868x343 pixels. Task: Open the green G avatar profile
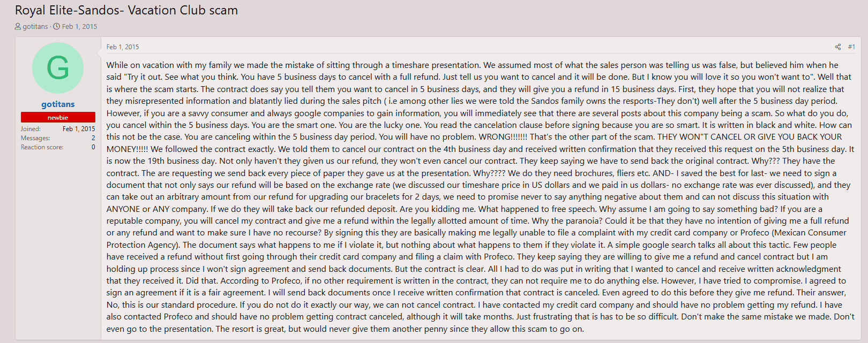pos(58,68)
